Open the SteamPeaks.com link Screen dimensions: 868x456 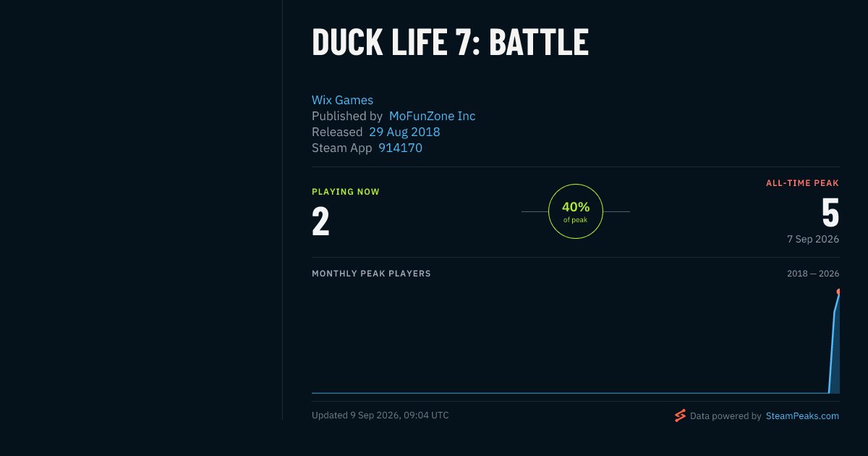point(802,416)
